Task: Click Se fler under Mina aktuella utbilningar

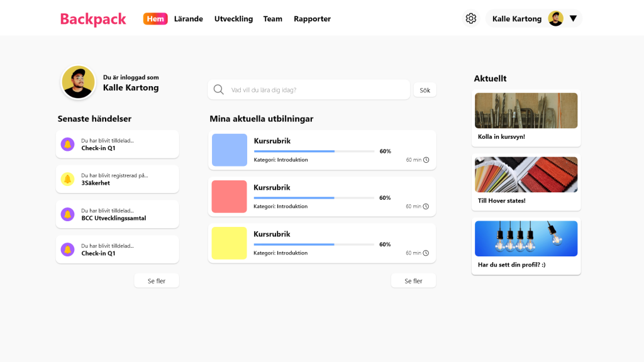Action: coord(413,281)
